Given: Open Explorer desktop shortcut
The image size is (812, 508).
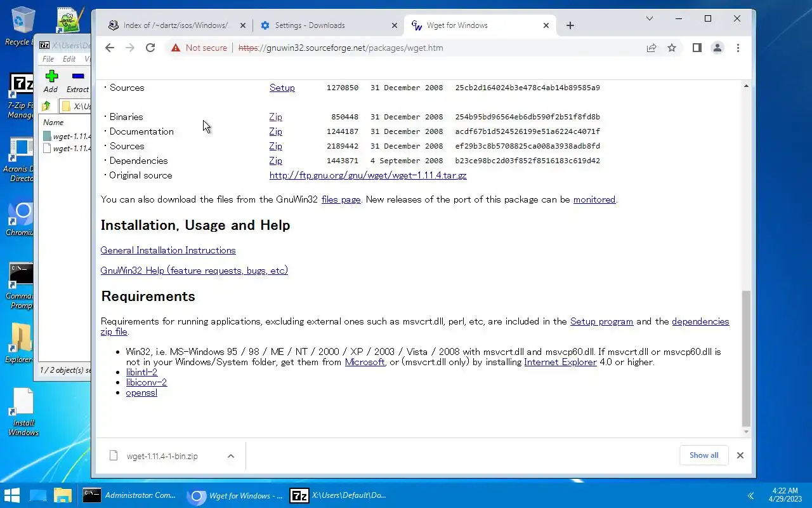Looking at the screenshot, I should pos(21,342).
